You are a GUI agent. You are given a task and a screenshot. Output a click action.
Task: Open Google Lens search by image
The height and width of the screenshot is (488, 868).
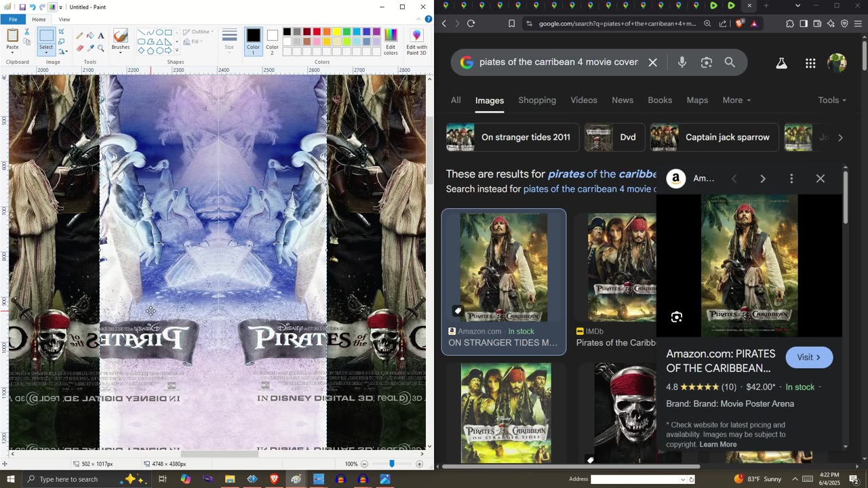tap(707, 62)
